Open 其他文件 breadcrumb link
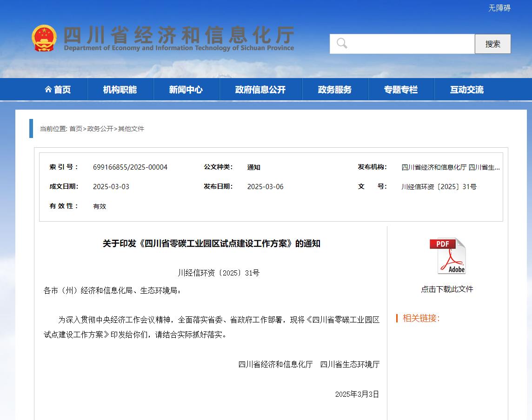 131,129
